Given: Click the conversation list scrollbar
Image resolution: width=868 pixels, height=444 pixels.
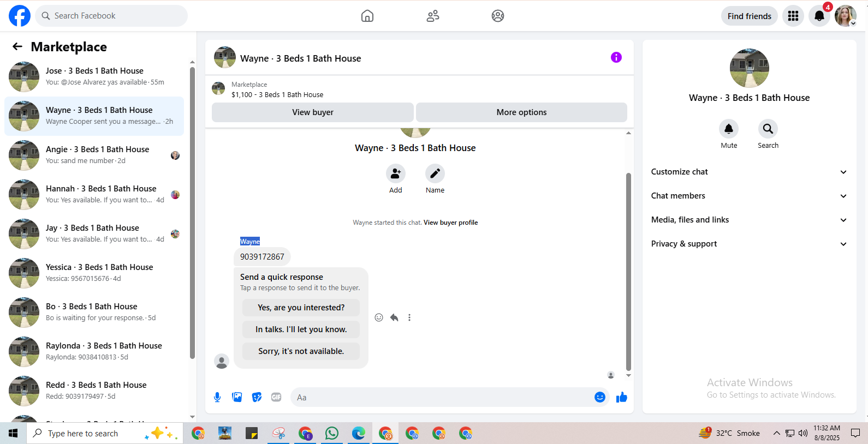Looking at the screenshot, I should point(192,213).
